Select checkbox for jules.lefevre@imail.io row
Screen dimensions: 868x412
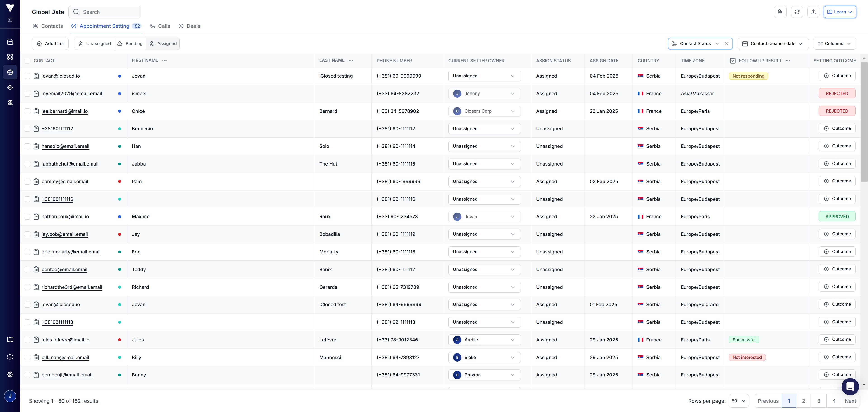point(28,340)
